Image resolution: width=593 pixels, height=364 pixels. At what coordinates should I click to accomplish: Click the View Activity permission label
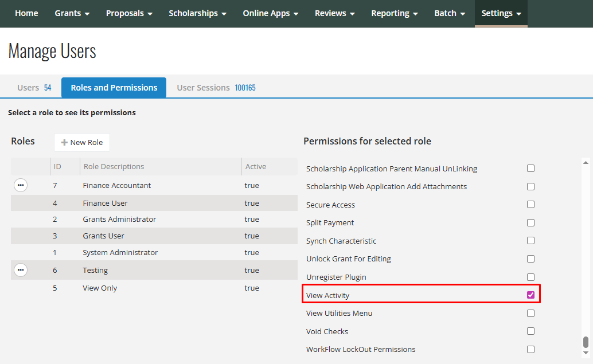pyautogui.click(x=327, y=295)
